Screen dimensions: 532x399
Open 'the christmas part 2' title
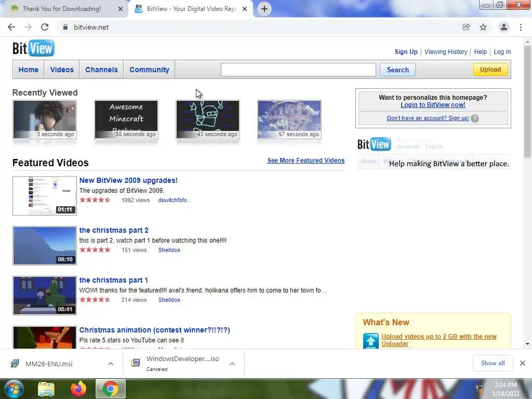coord(114,230)
